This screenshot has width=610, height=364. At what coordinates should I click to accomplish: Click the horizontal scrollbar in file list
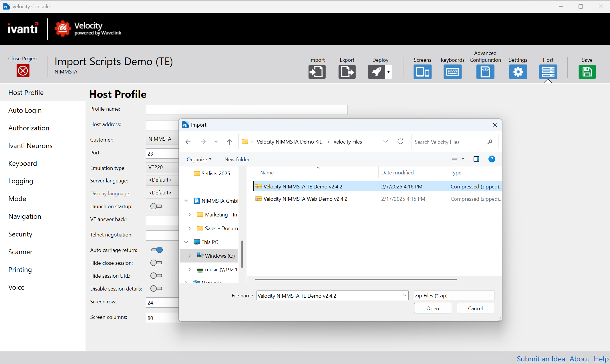pyautogui.click(x=356, y=279)
